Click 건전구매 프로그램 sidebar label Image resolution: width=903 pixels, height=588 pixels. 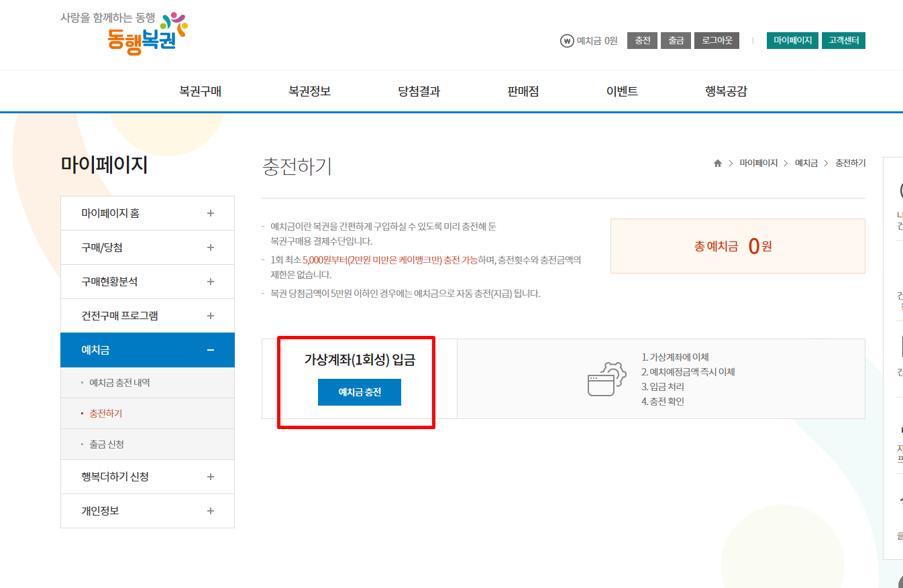(119, 316)
